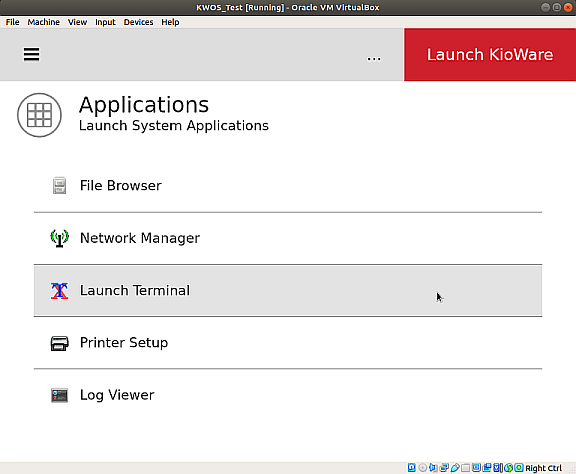Open Printer Setup entry
The width and height of the screenshot is (576, 474).
(x=288, y=343)
